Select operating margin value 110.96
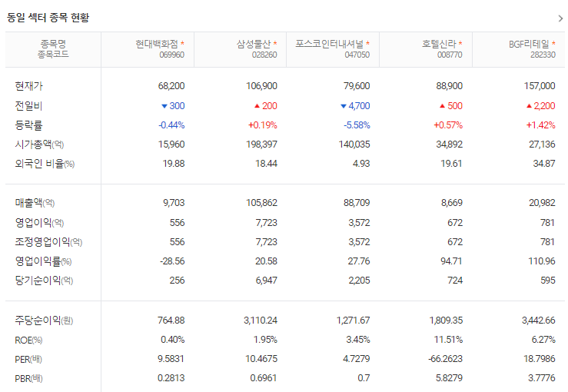The width and height of the screenshot is (568, 392). tap(542, 261)
